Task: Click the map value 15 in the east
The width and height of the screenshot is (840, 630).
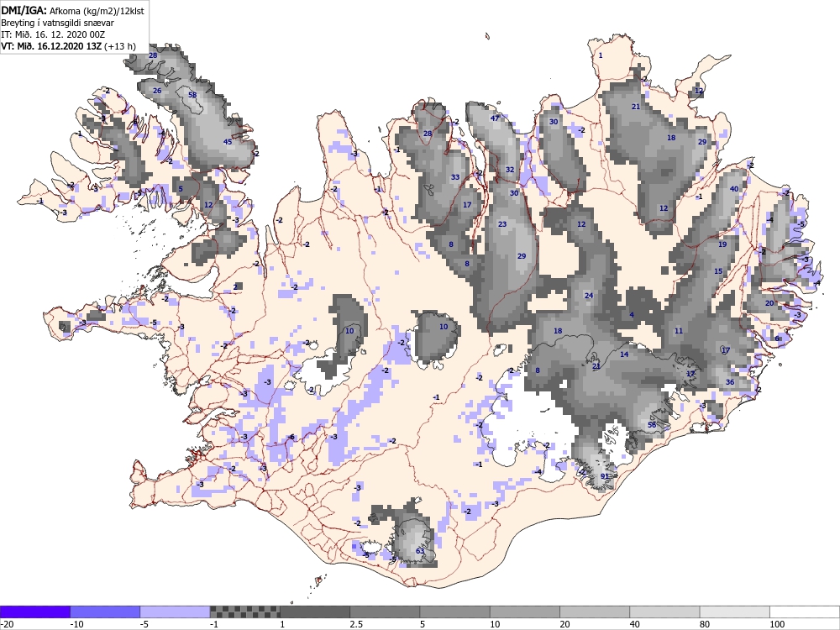Action: (718, 271)
